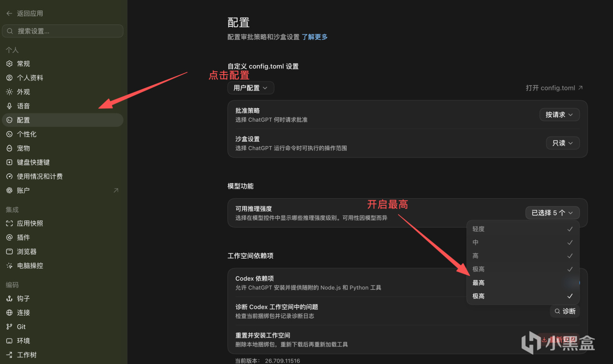Uncheck the 高 reasoning level
The height and width of the screenshot is (364, 613).
[523, 256]
